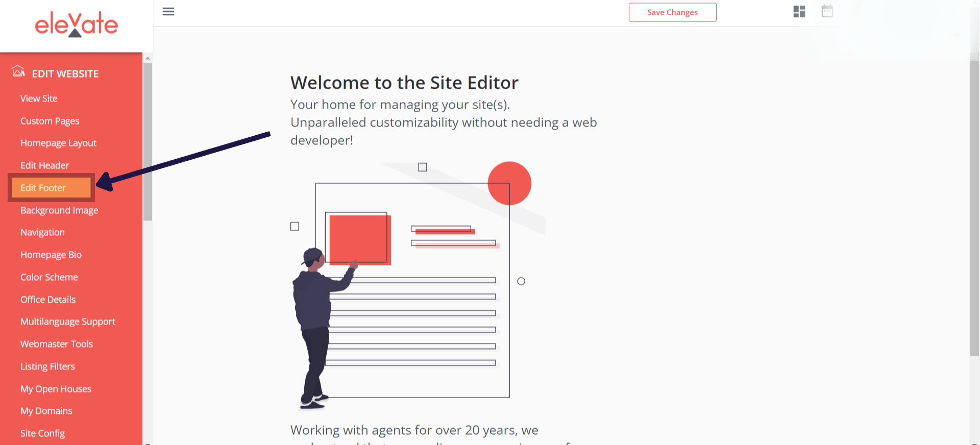Image resolution: width=980 pixels, height=445 pixels.
Task: Go to Custom Pages
Action: point(50,121)
